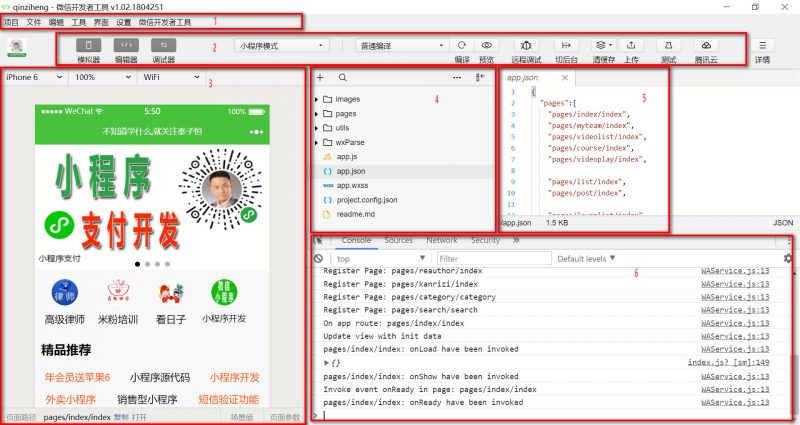Tap the 高级律师 icon in simulator
Image resolution: width=800 pixels, height=425 pixels.
[64, 292]
